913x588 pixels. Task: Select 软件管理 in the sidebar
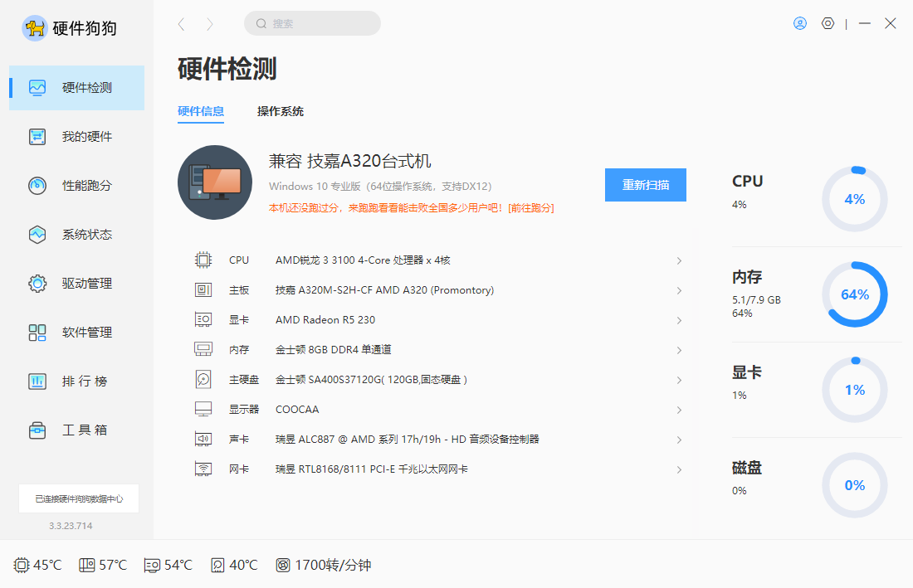(76, 332)
